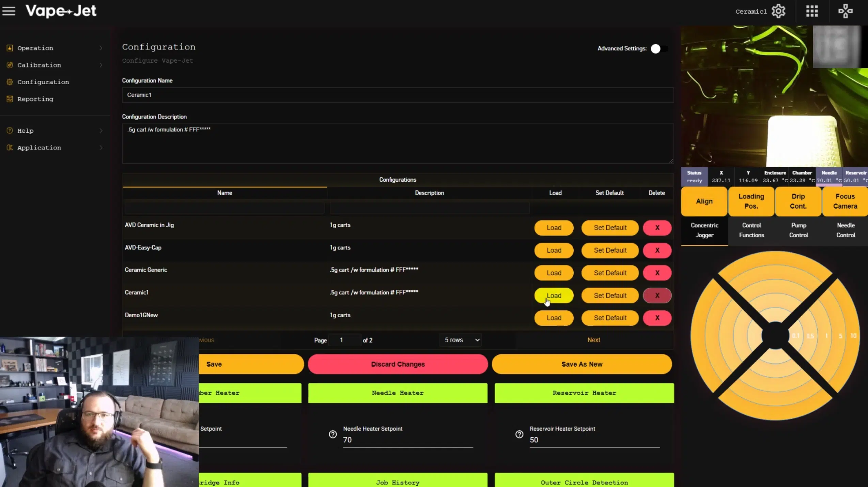The height and width of the screenshot is (487, 868).
Task: Delete the Demo1GNew configuration
Action: click(657, 318)
